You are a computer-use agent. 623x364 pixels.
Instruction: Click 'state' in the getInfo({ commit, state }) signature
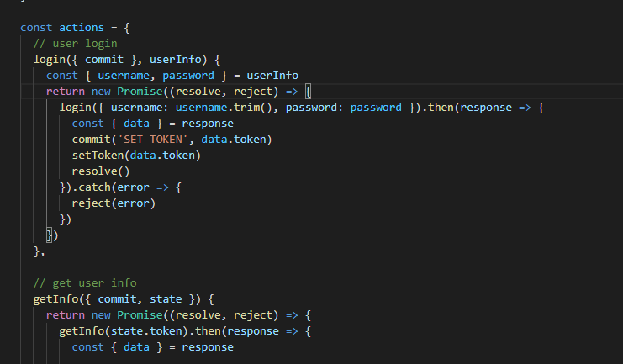(166, 299)
